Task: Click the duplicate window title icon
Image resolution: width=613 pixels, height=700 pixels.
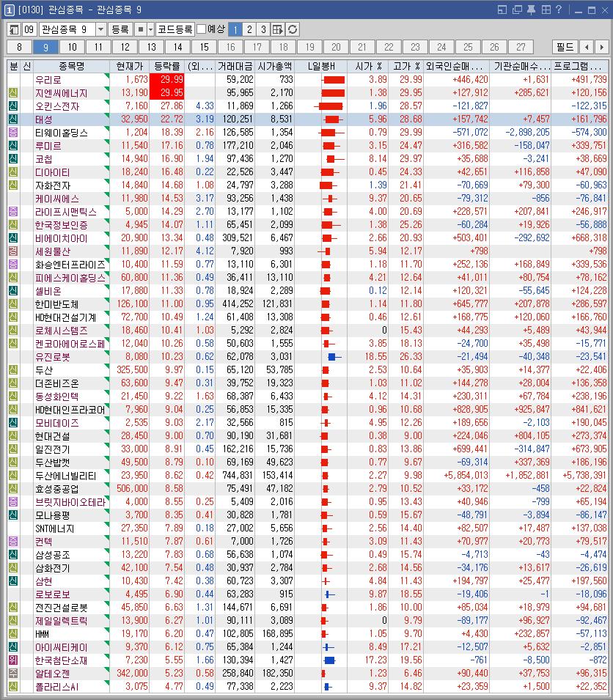Action: (x=517, y=10)
